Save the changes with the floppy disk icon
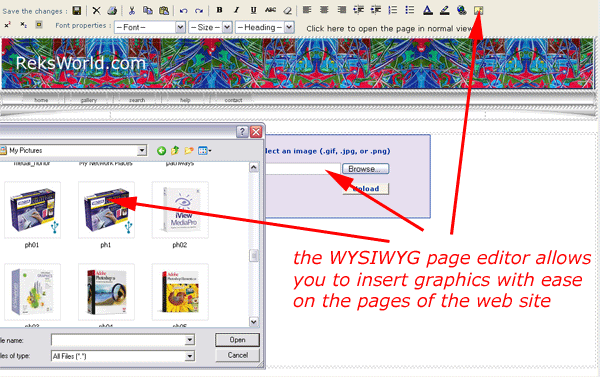Screen dimensions: 600x377 (77, 11)
